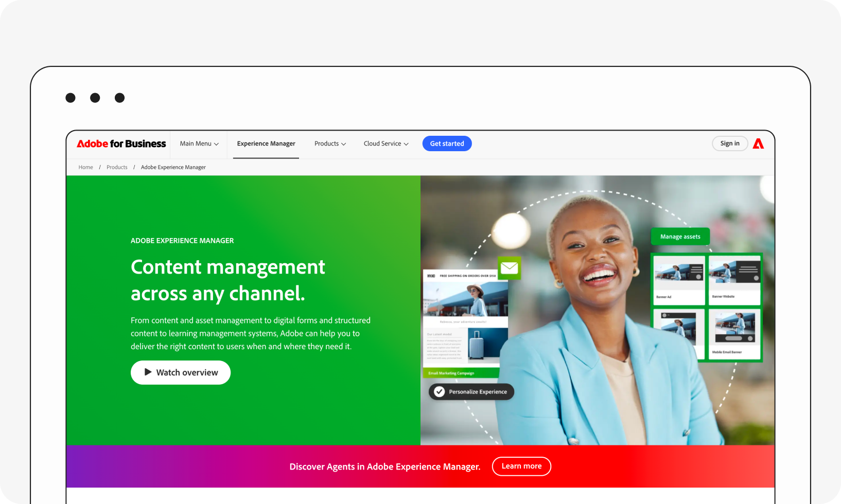
Task: Click the Adobe for Business logo
Action: (121, 143)
